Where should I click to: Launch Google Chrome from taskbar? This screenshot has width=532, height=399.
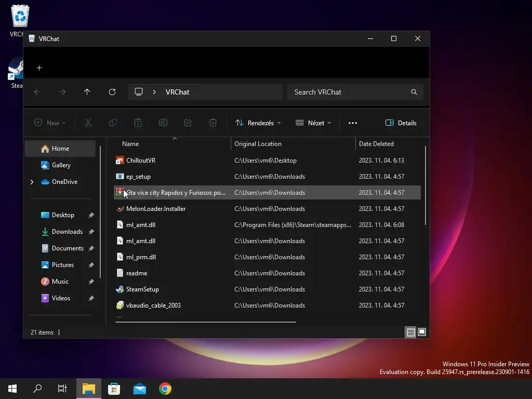tap(165, 389)
